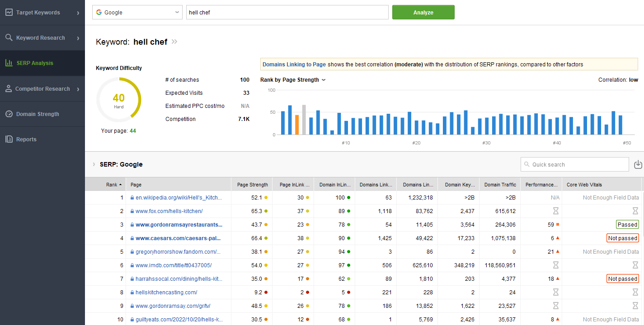The width and height of the screenshot is (644, 325).
Task: Open www.caesars.com/caesars-pal link
Action: coord(178,238)
